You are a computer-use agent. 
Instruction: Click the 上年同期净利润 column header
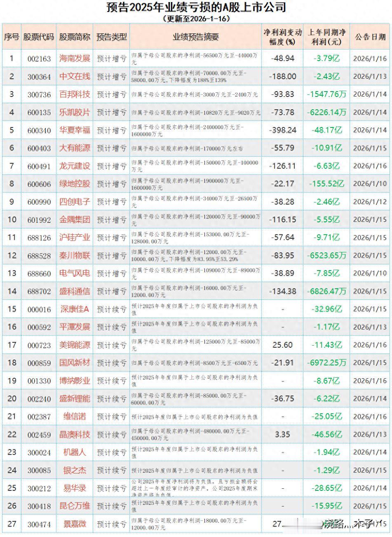pos(326,37)
